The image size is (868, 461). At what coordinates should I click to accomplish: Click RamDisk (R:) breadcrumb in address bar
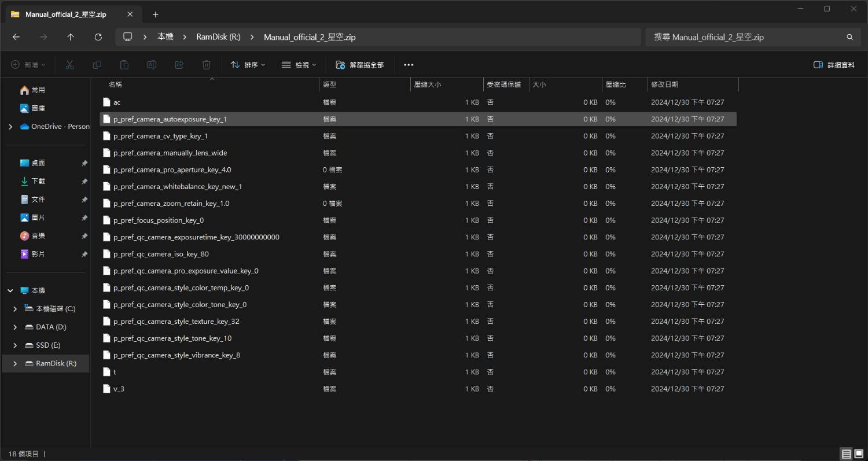(218, 37)
